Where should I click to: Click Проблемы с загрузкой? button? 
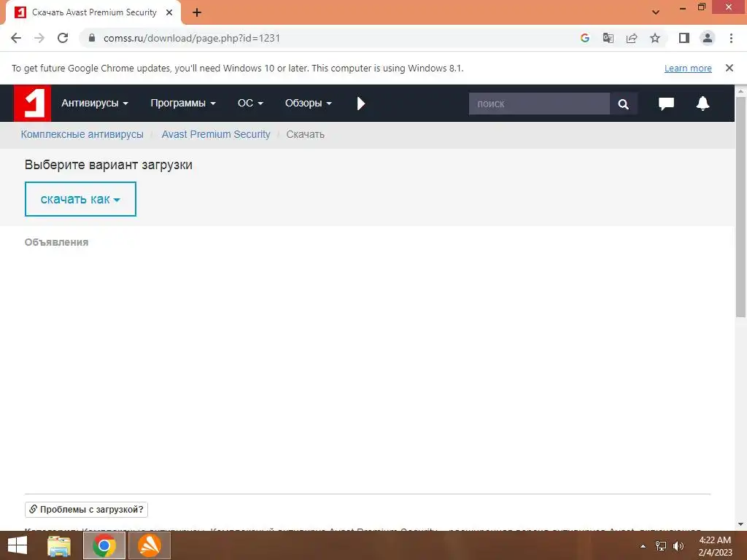coord(86,510)
